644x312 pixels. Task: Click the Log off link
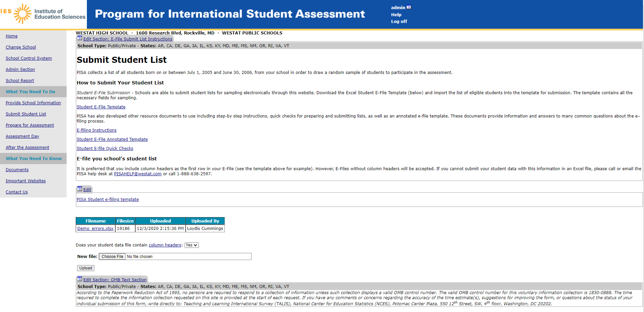click(x=399, y=21)
